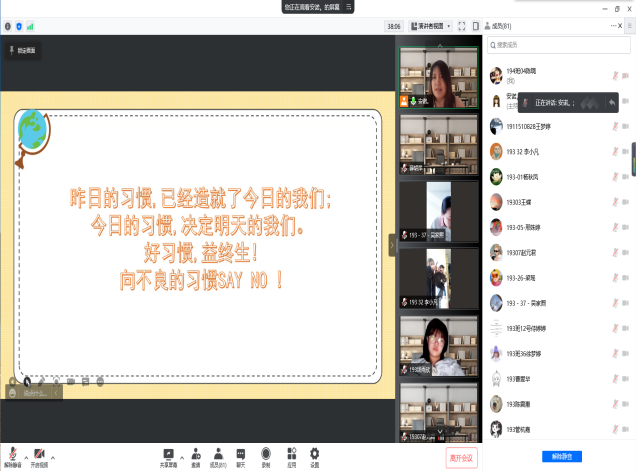Click the start video camera icon
Viewport: 636px width, 471px height.
tap(40, 453)
